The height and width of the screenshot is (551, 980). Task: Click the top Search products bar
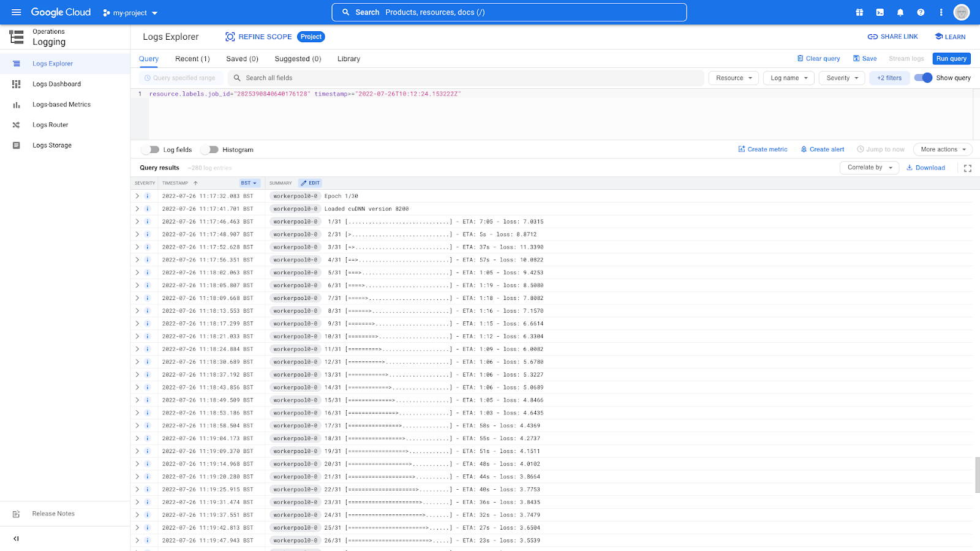pyautogui.click(x=509, y=12)
